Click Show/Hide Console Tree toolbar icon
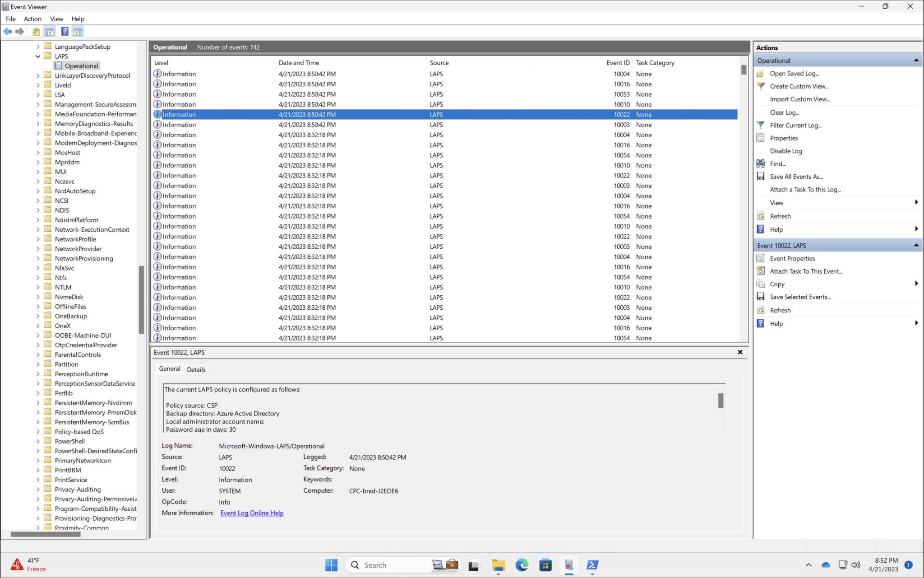Image resolution: width=924 pixels, height=578 pixels. pyautogui.click(x=49, y=32)
